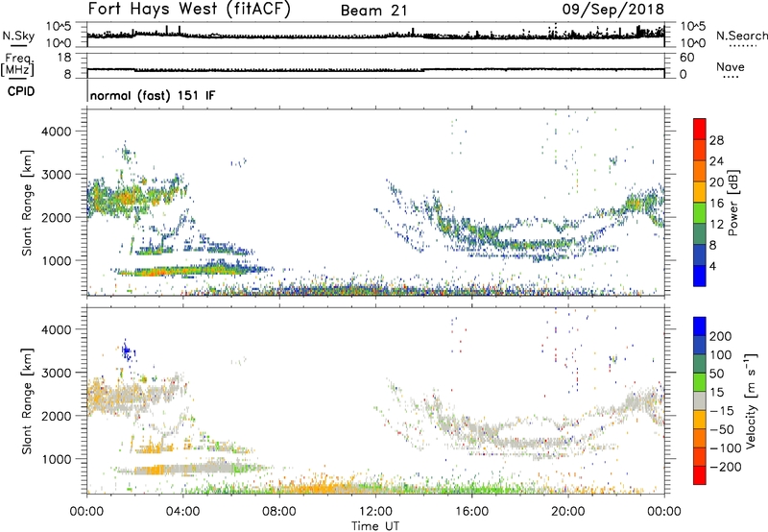Click the power color bar green 12 dB segment
This screenshot has width=768, height=532.
700,212
